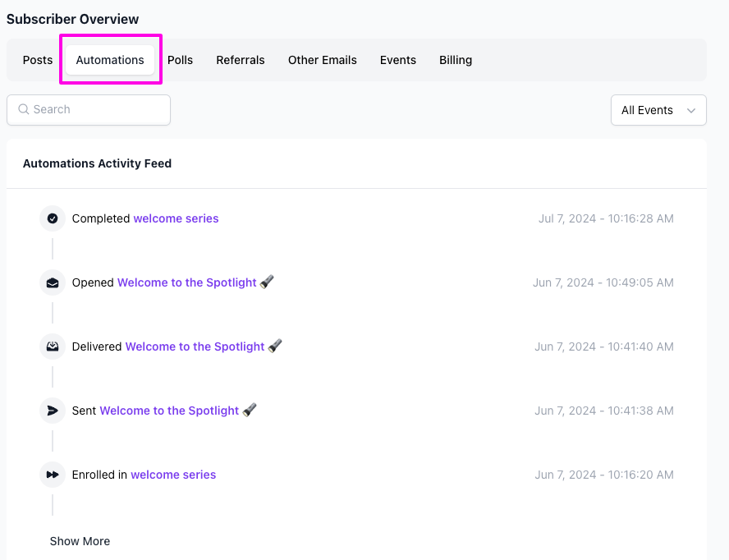Open the All Events dropdown

(x=658, y=110)
